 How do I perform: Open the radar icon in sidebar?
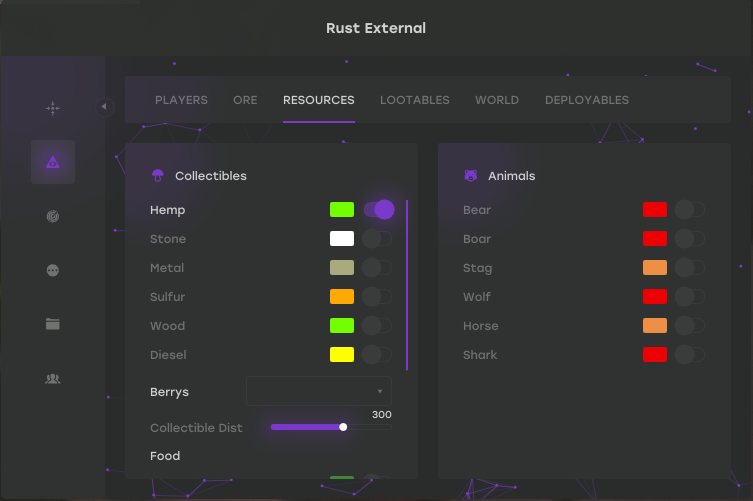(x=53, y=216)
